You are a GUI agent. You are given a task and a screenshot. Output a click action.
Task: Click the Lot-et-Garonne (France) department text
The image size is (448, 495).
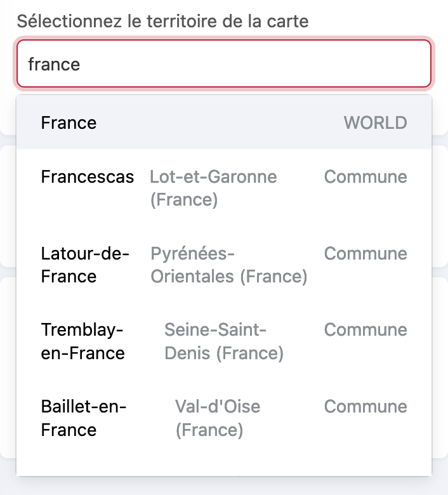(x=213, y=188)
